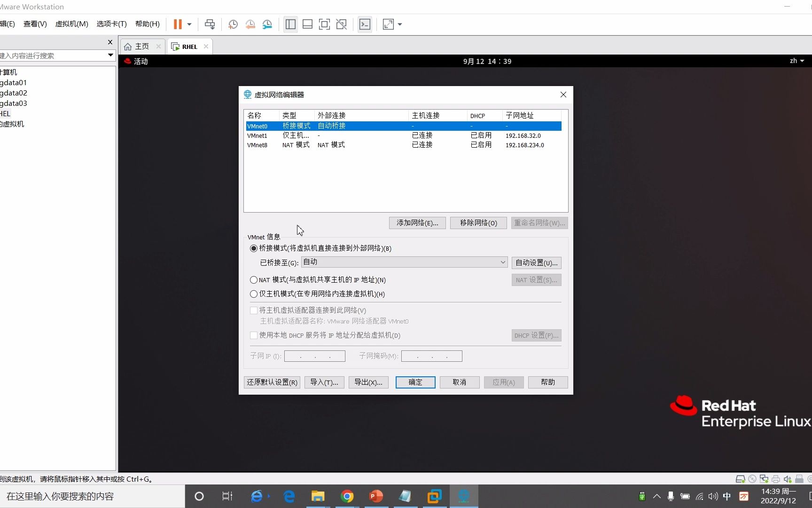Click the stretch guest display icon

coord(388,24)
